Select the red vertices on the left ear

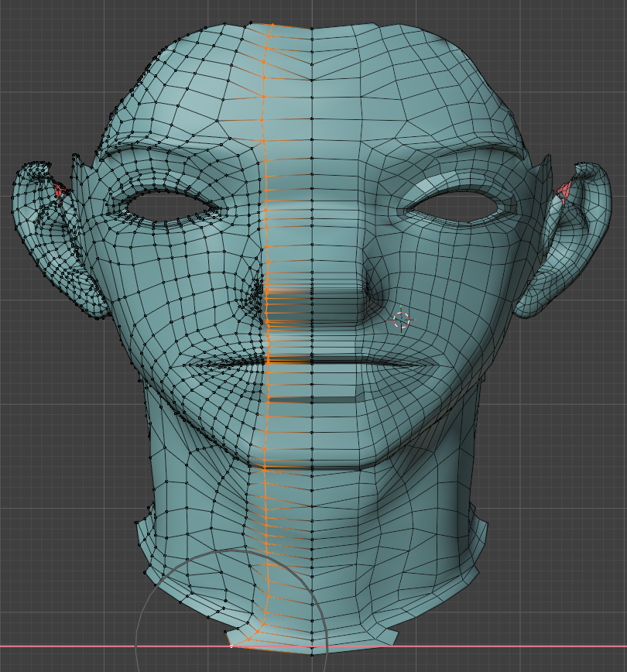[60, 189]
